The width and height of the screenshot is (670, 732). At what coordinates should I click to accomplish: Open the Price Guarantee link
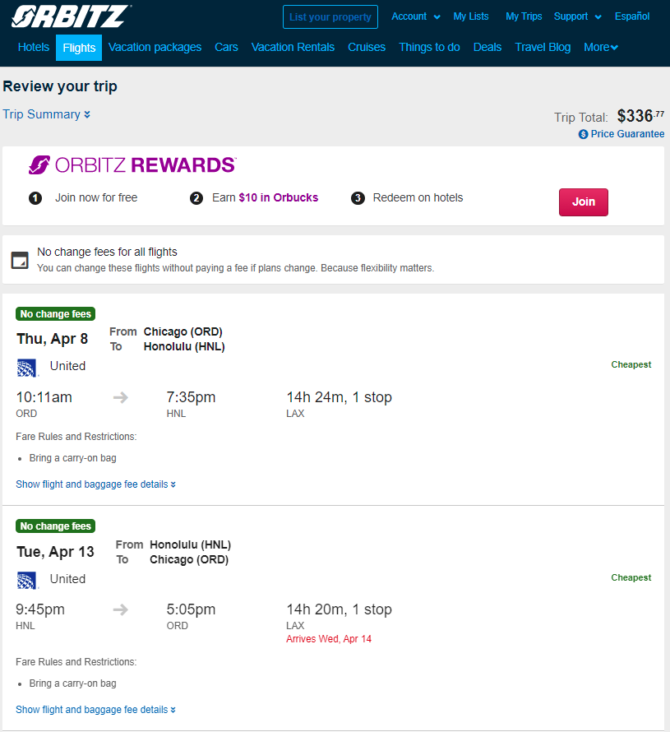point(627,134)
